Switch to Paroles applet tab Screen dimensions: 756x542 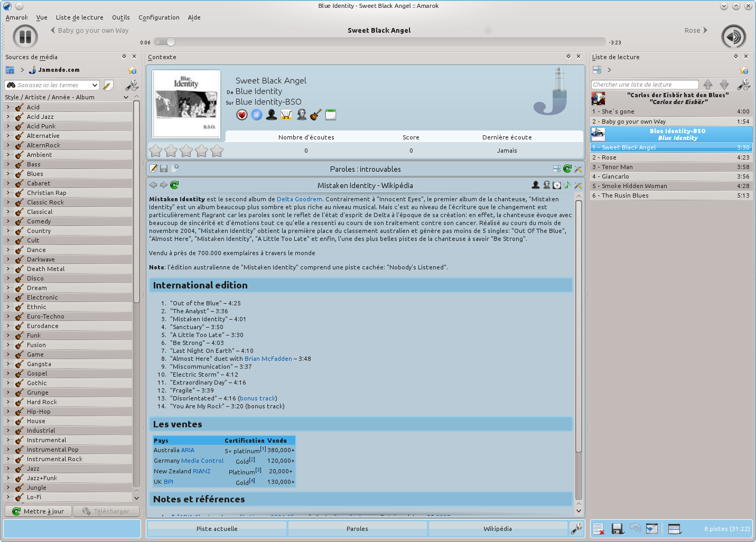tap(357, 529)
